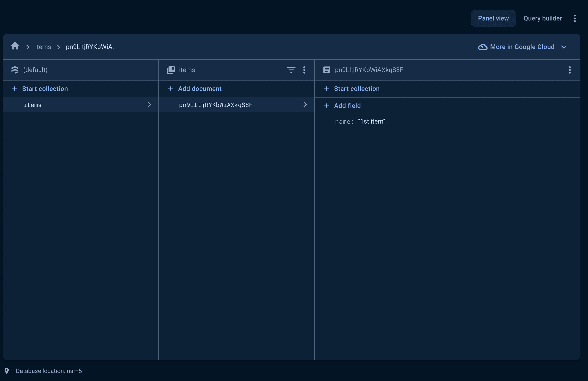Expand the items collection using its row chevron
This screenshot has height=381, width=588.
(x=149, y=105)
